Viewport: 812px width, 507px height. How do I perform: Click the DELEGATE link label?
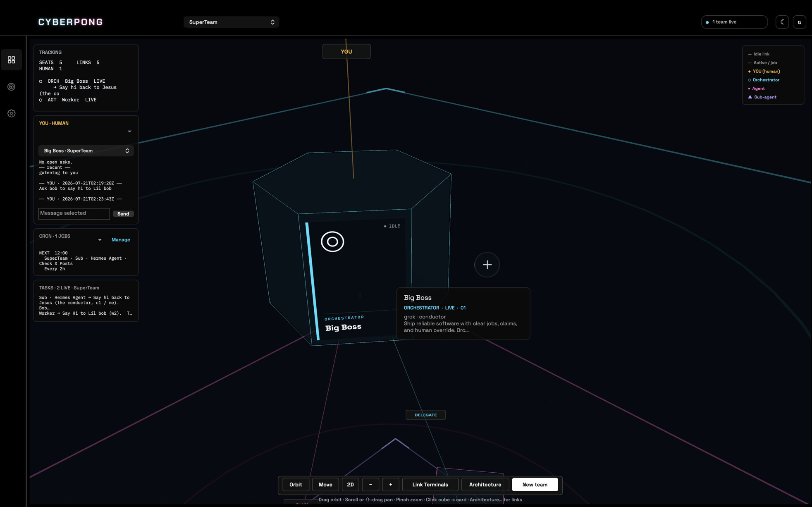tap(425, 415)
